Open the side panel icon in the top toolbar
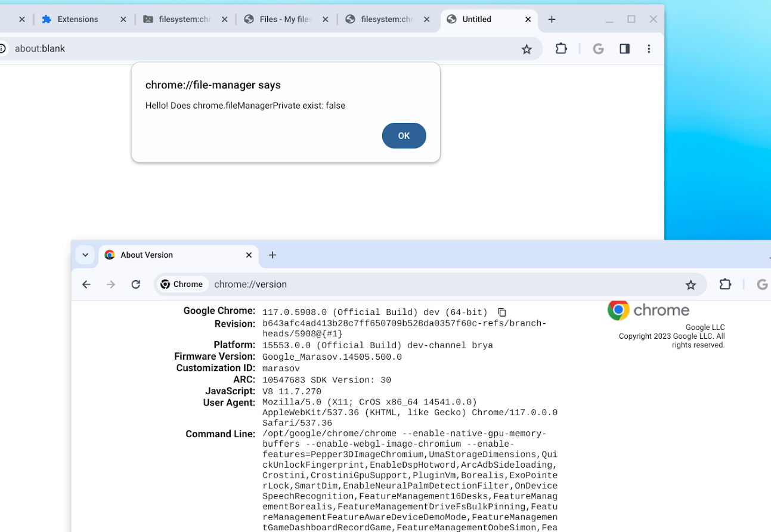 (624, 49)
